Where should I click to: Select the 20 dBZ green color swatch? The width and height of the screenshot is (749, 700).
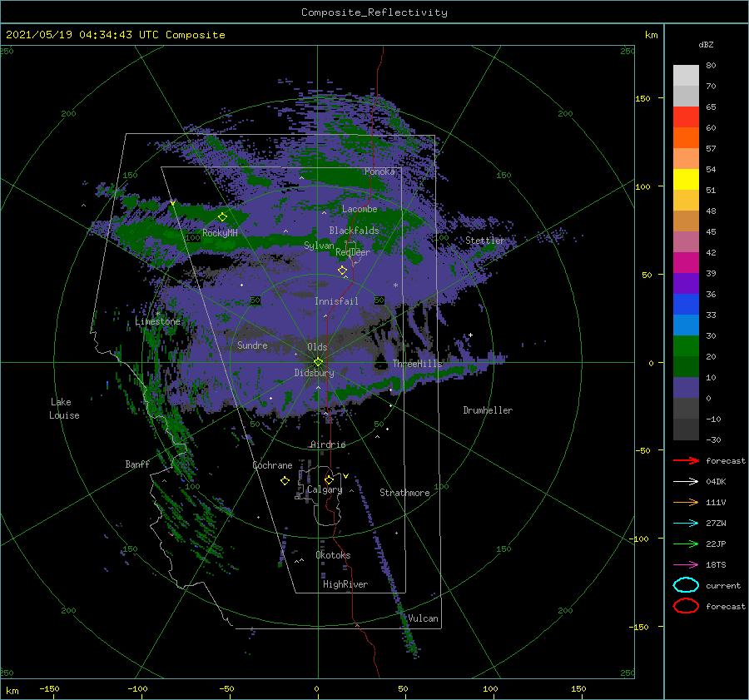coord(686,345)
